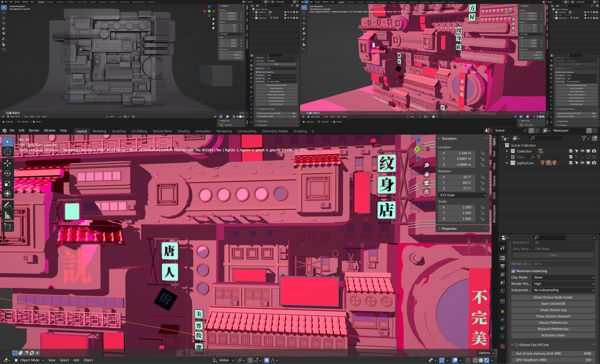
Task: Switch to the Shading workspace tab
Action: [183, 131]
